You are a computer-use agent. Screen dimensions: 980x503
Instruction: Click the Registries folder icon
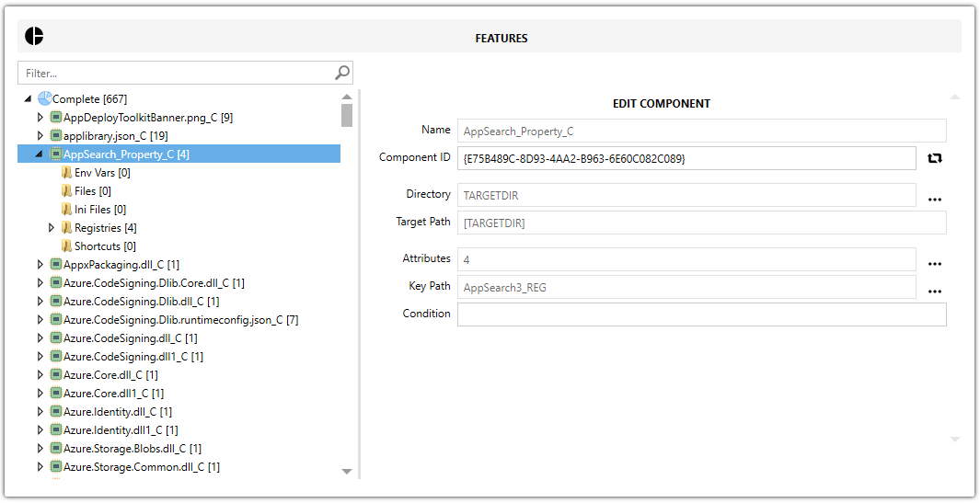(x=67, y=227)
